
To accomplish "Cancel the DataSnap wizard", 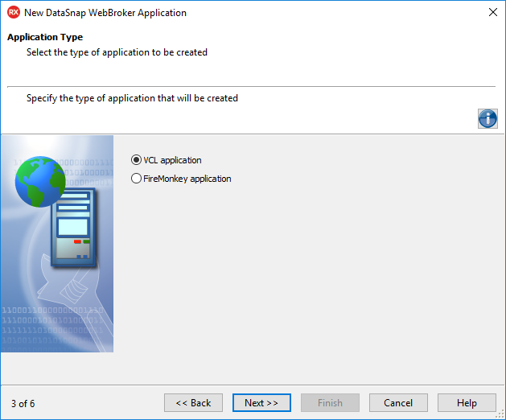I will tap(398, 402).
